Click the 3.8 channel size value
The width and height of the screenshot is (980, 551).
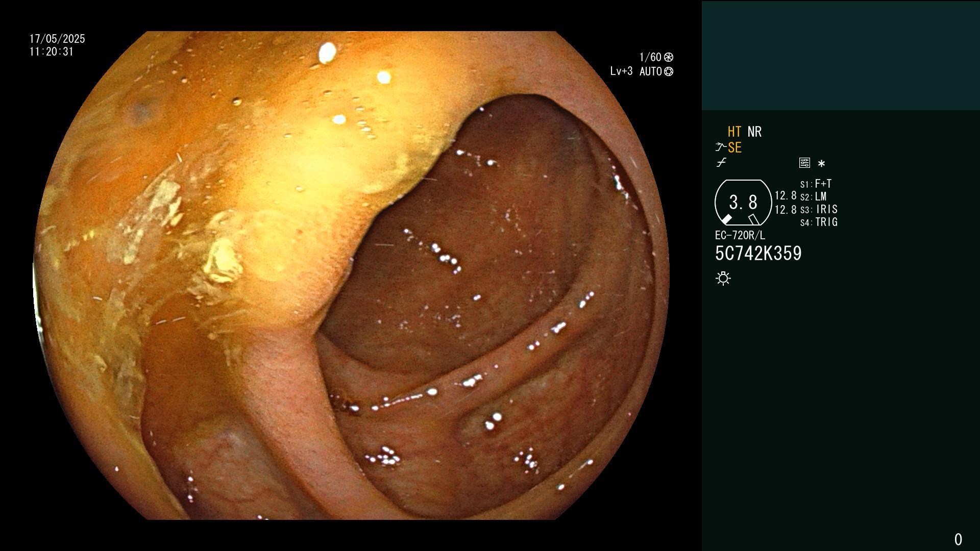(x=743, y=203)
